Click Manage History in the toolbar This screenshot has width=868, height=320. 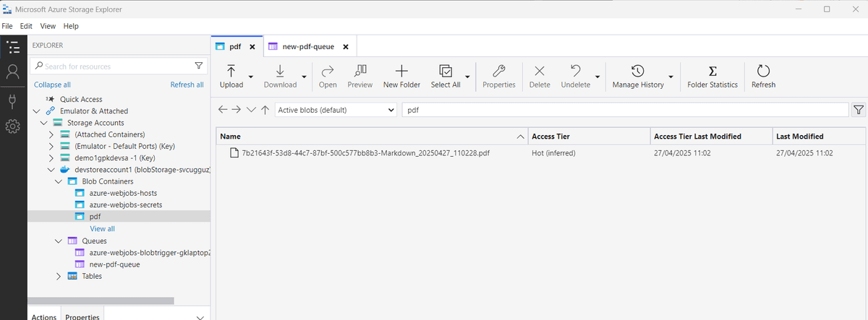tap(638, 76)
